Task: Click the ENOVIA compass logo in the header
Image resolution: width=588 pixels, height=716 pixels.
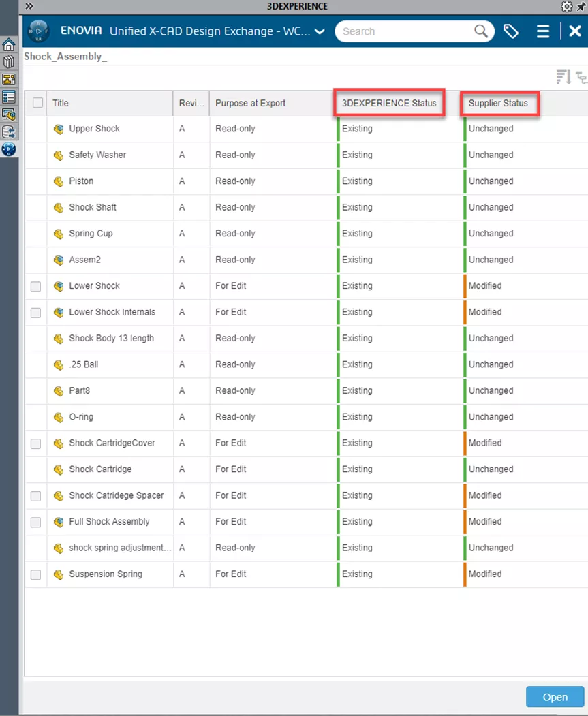Action: [38, 31]
